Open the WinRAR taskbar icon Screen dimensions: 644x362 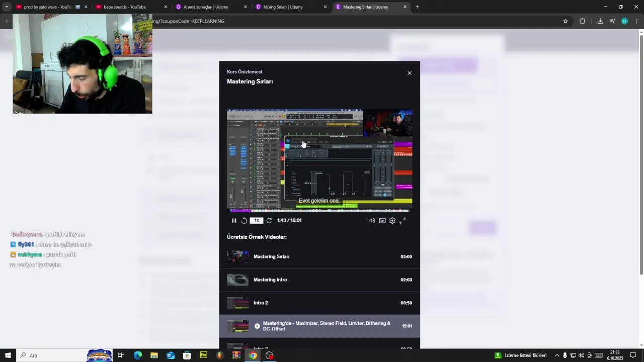tap(236, 355)
